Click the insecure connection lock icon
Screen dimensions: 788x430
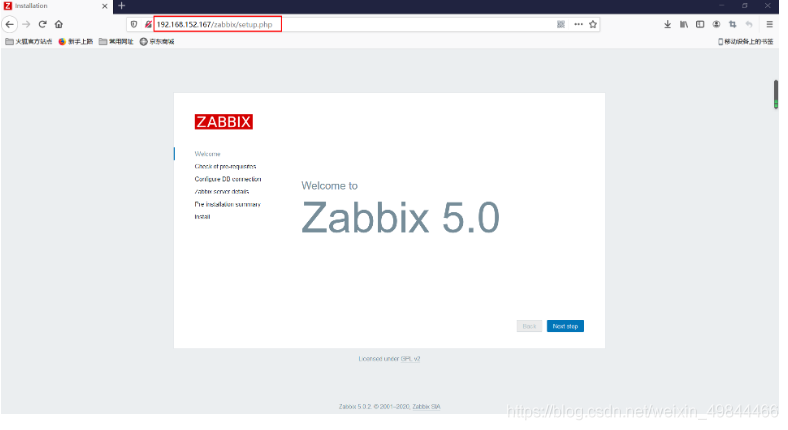pos(148,24)
